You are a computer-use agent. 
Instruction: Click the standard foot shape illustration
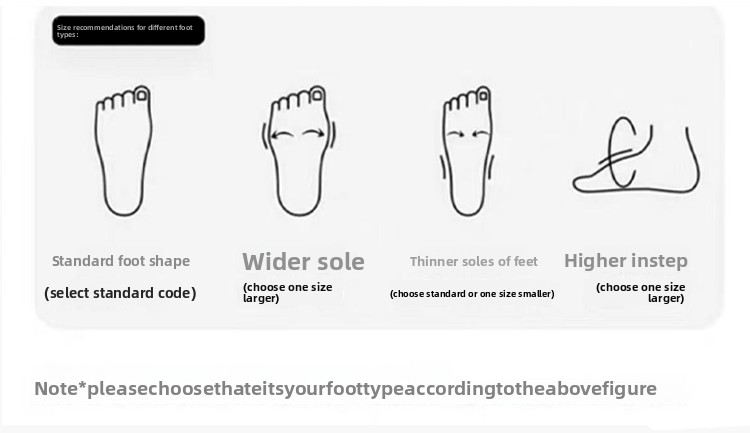click(122, 150)
